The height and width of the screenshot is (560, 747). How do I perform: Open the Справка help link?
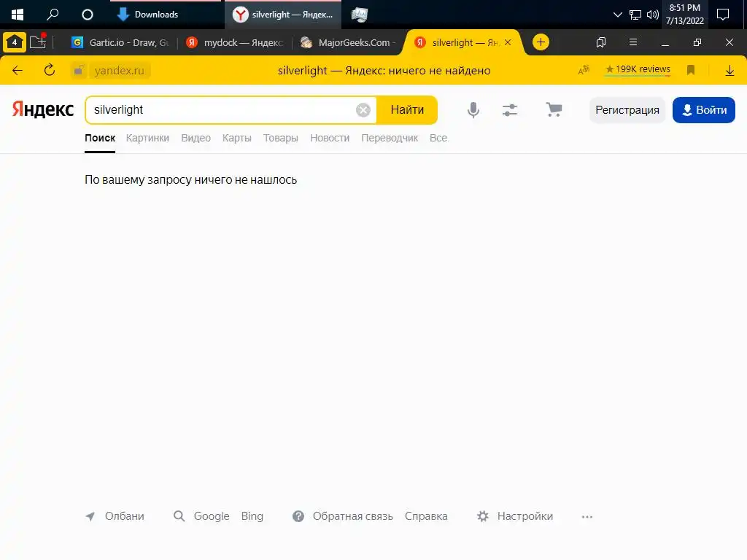pyautogui.click(x=426, y=516)
